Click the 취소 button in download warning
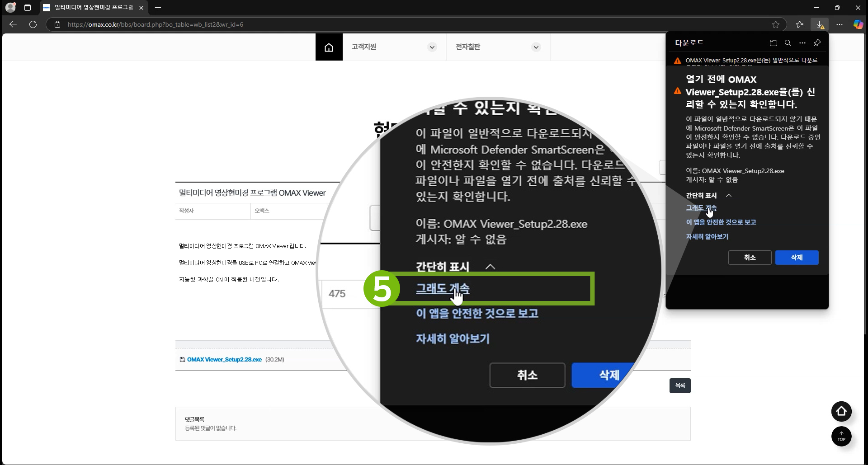The height and width of the screenshot is (465, 868). pyautogui.click(x=750, y=258)
